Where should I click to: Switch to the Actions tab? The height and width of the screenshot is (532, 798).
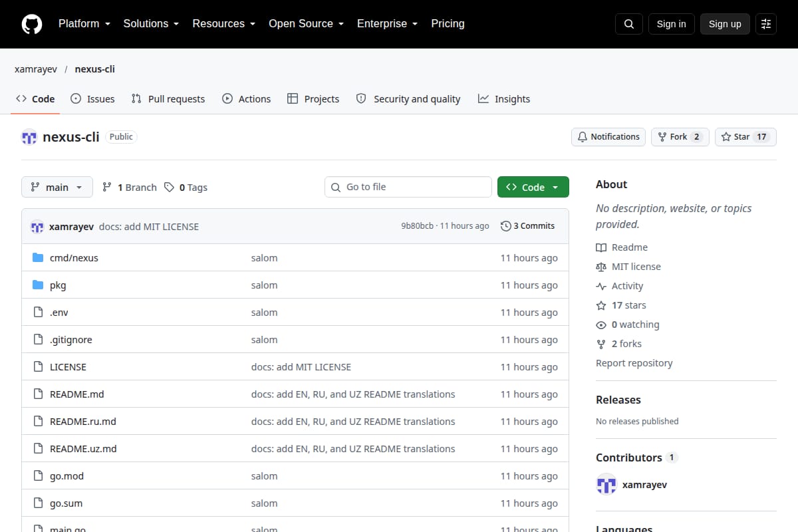(x=246, y=99)
